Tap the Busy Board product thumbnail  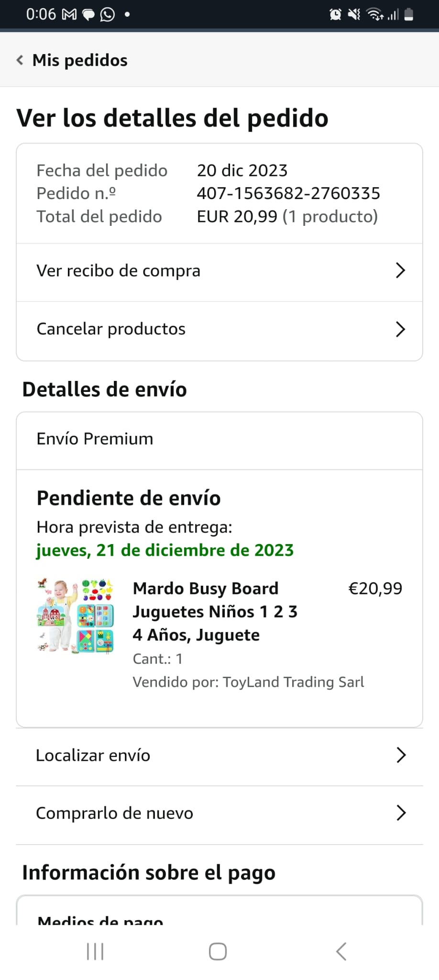tap(76, 615)
